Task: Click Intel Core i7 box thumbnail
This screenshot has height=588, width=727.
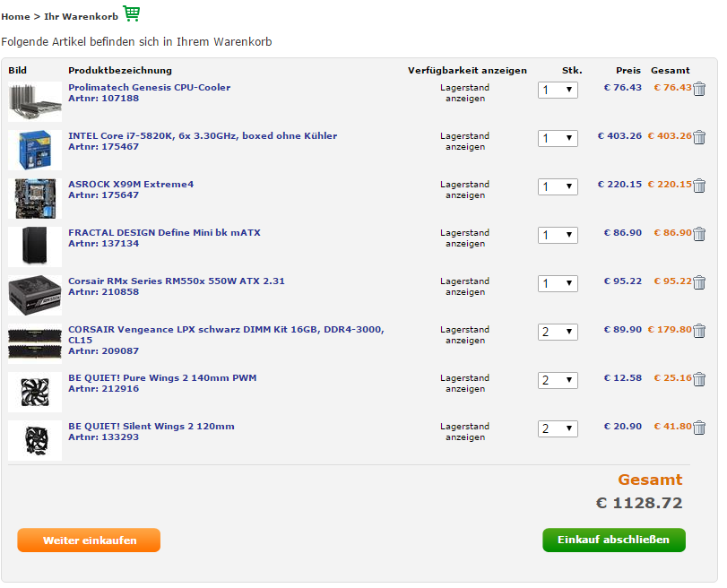Action: tap(35, 150)
